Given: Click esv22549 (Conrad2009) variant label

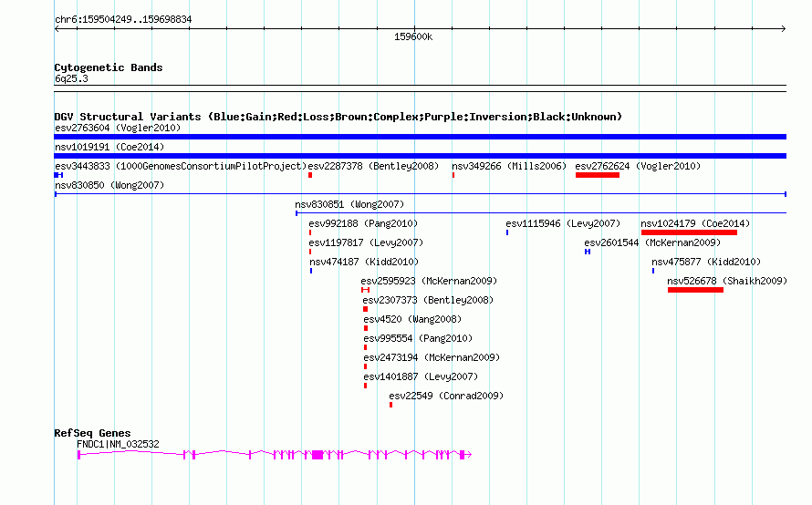Looking at the screenshot, I should click(446, 396).
